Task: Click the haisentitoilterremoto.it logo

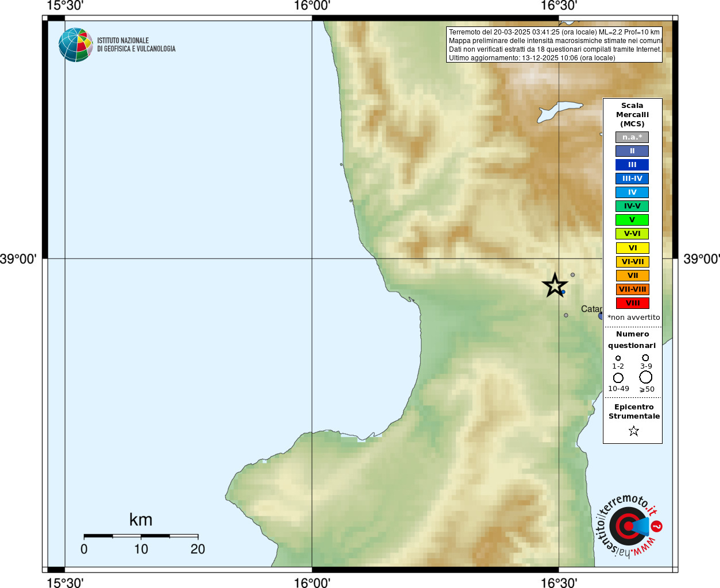Action: 627,525
